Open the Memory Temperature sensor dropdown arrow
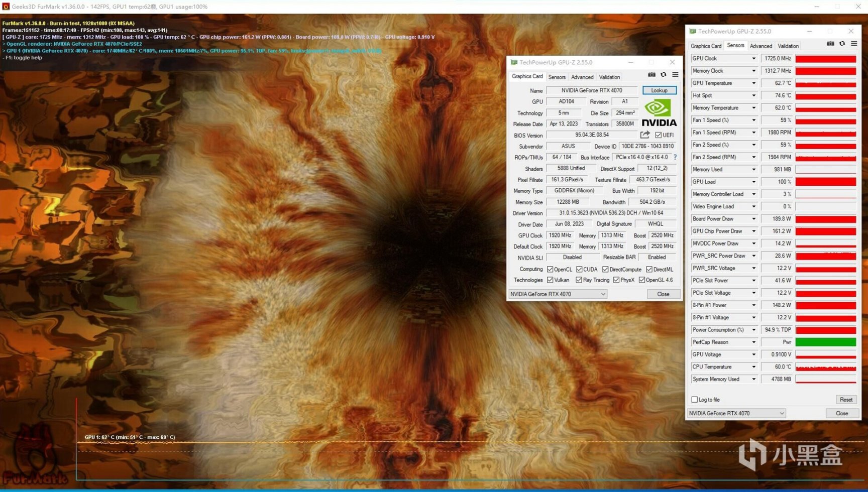 click(753, 108)
